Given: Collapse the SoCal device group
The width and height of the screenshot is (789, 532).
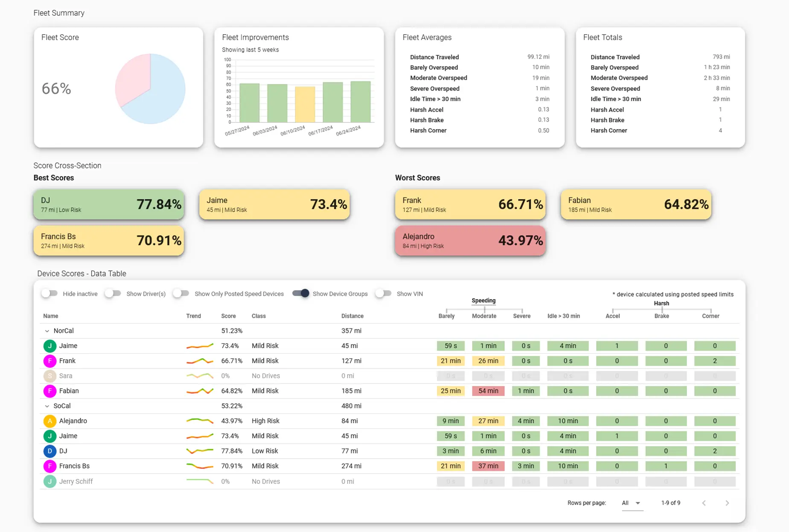Looking at the screenshot, I should tap(47, 406).
